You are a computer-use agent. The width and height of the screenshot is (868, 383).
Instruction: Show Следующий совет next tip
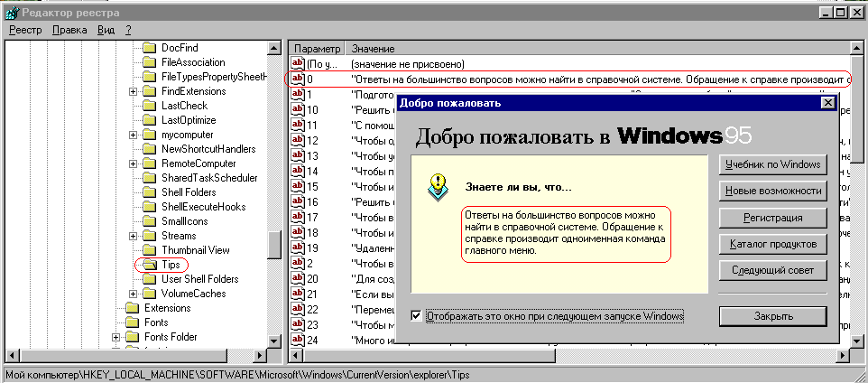coord(772,270)
